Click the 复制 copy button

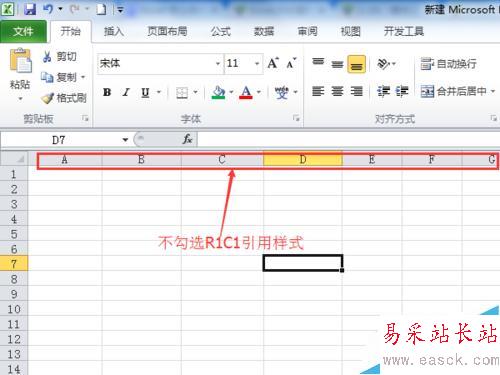pyautogui.click(x=59, y=77)
